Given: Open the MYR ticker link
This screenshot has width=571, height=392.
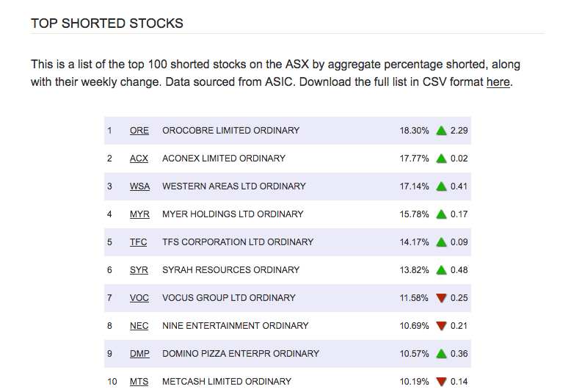Looking at the screenshot, I should (x=139, y=214).
